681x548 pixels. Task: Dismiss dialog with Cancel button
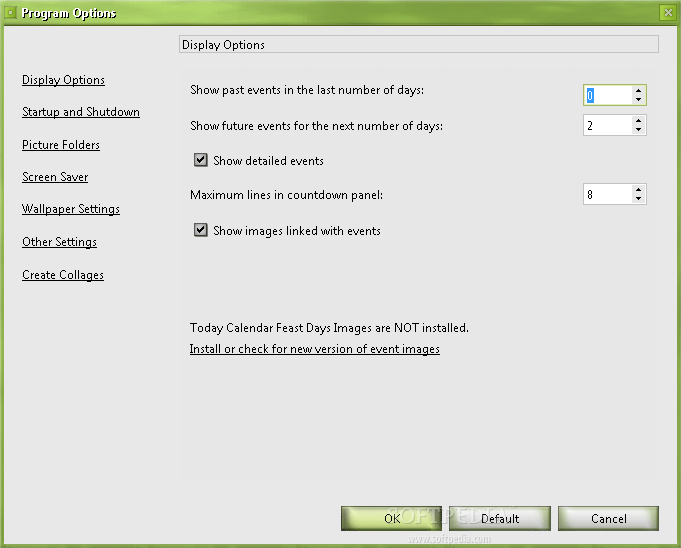(x=608, y=518)
